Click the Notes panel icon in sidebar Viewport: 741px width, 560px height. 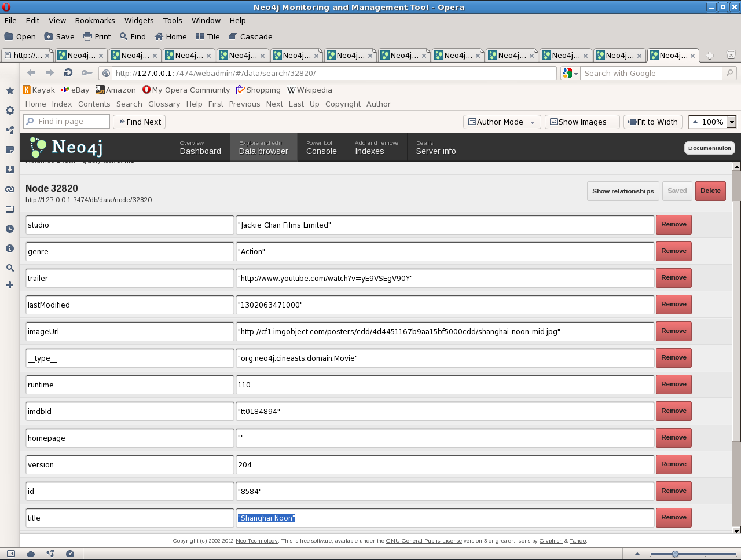coord(10,150)
